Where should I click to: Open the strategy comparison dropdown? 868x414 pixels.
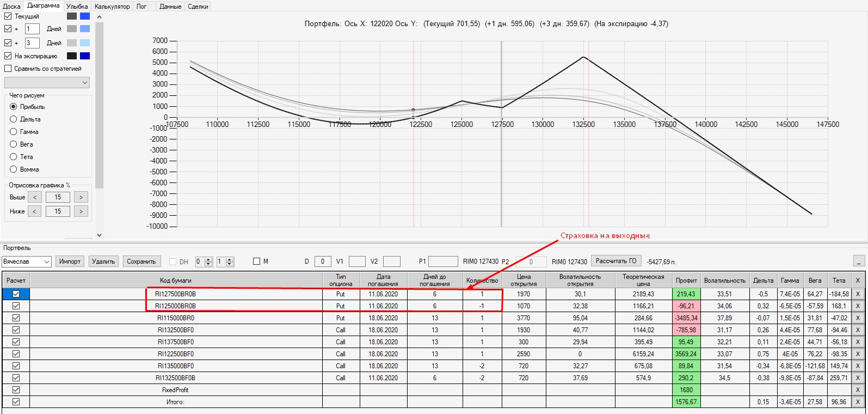pos(47,83)
